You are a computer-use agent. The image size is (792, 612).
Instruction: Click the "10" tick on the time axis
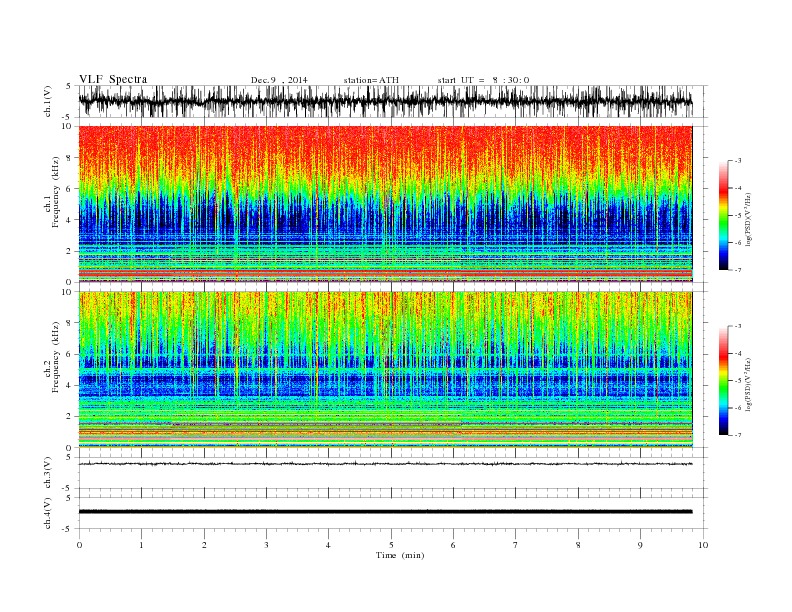pyautogui.click(x=703, y=545)
